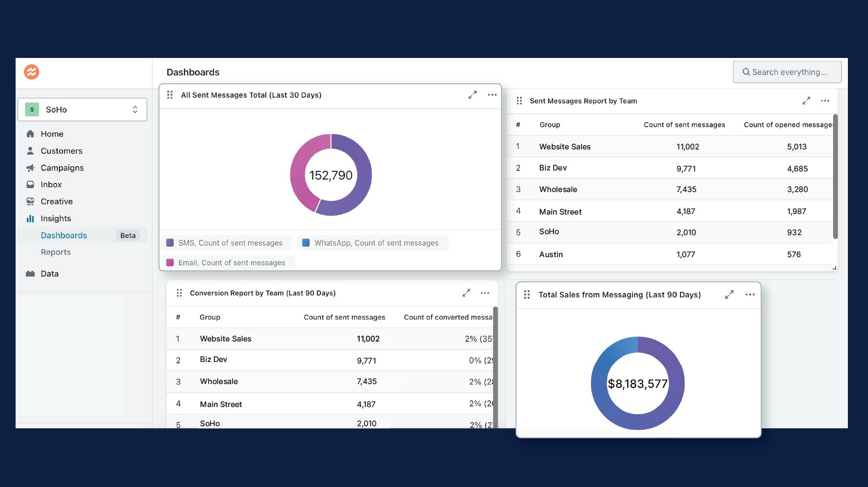Expand the Total Sales from Messaging widget
This screenshot has height=487, width=868.
click(729, 294)
